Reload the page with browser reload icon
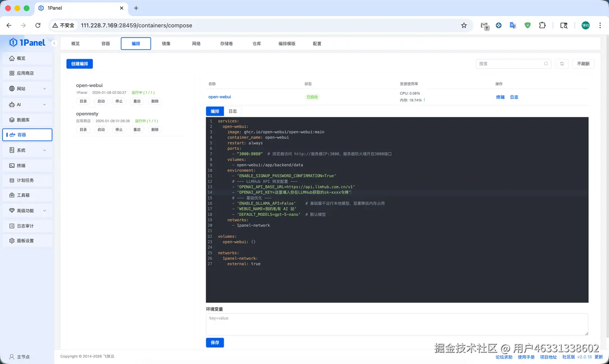The width and height of the screenshot is (609, 364). (x=38, y=25)
